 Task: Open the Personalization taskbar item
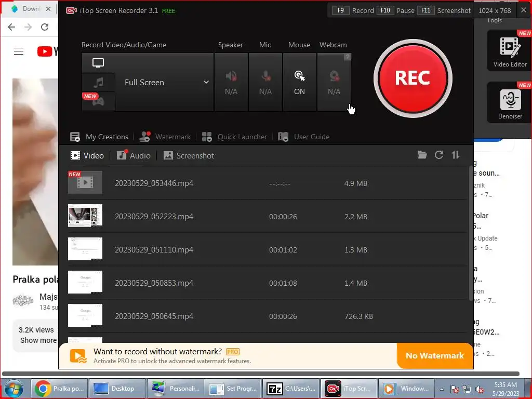(175, 389)
